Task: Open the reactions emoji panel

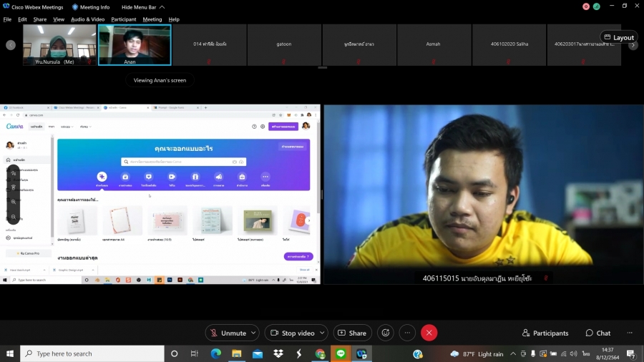Action: pos(386,333)
